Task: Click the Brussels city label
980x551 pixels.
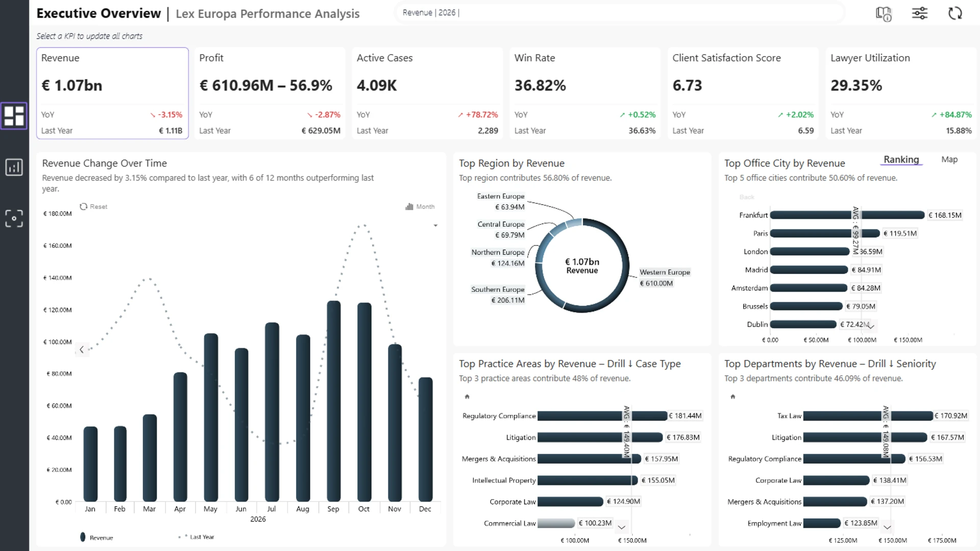Action: point(755,307)
